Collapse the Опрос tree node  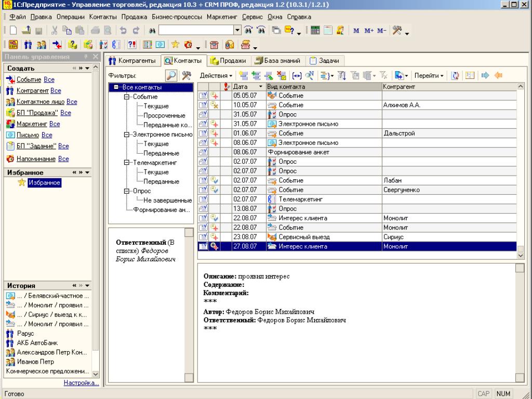pyautogui.click(x=127, y=191)
